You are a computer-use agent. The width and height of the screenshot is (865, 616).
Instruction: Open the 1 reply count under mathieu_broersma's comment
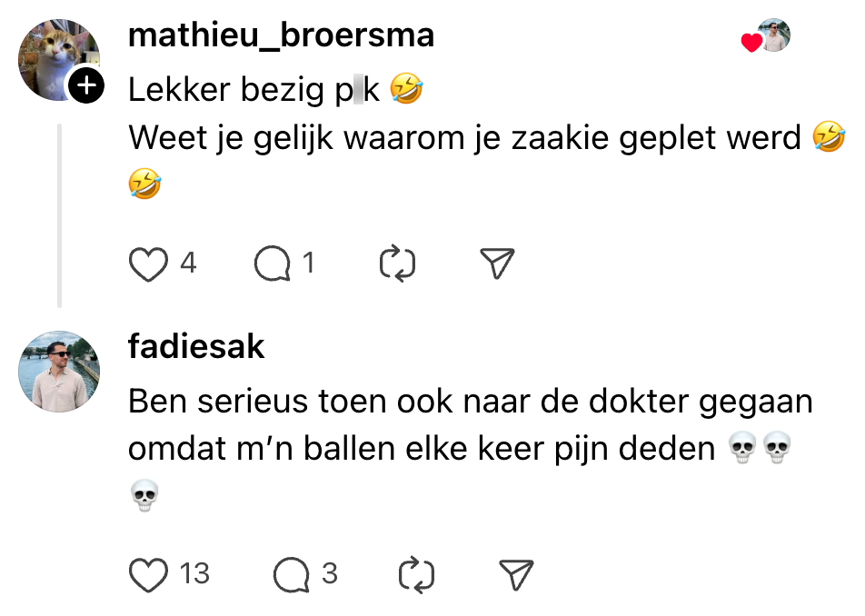pyautogui.click(x=308, y=263)
